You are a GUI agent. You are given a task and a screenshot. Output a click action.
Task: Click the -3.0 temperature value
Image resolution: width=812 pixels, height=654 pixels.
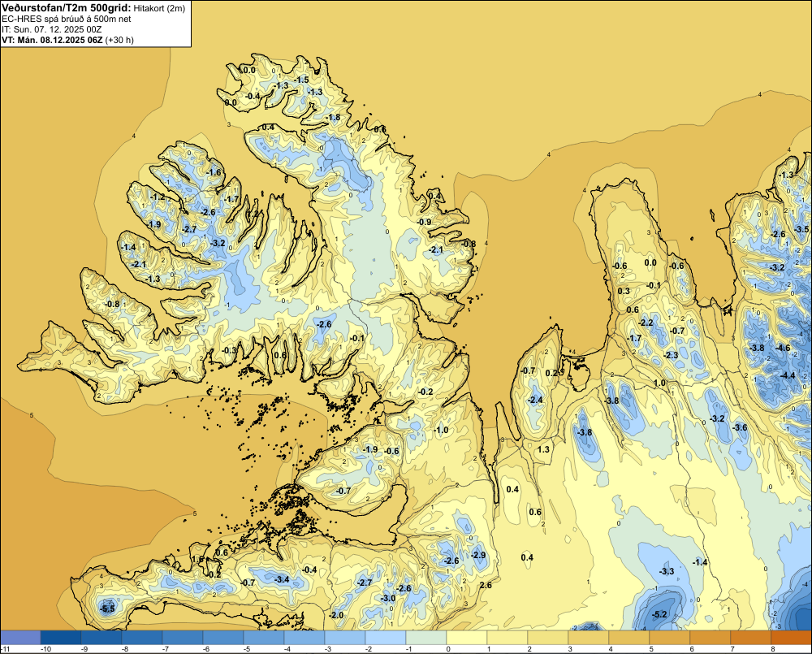tap(388, 598)
